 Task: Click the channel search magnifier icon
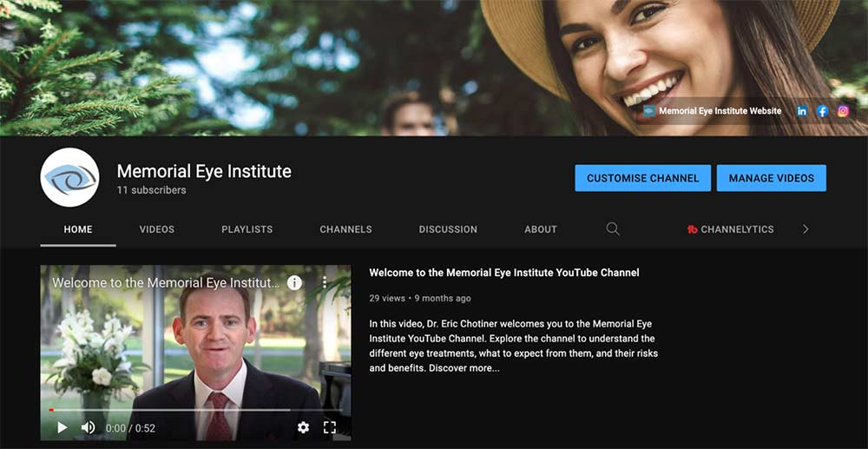613,229
